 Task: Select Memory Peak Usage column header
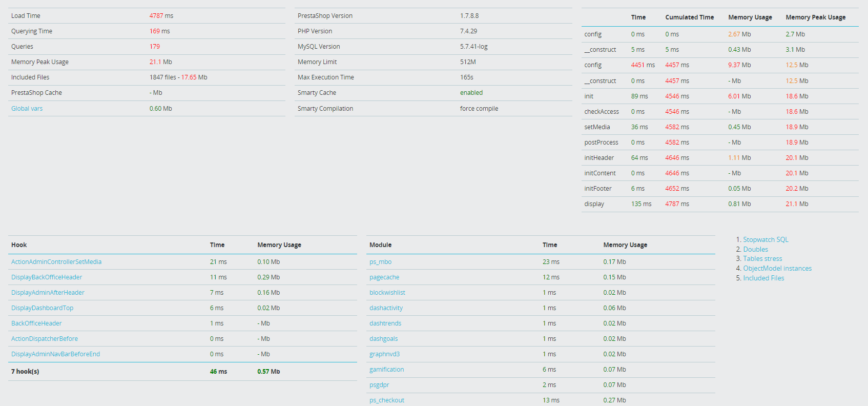click(816, 17)
